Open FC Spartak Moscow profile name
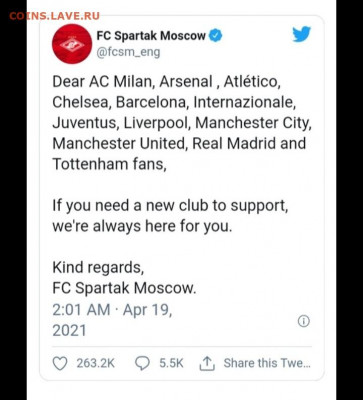The width and height of the screenshot is (363, 400). coord(151,36)
